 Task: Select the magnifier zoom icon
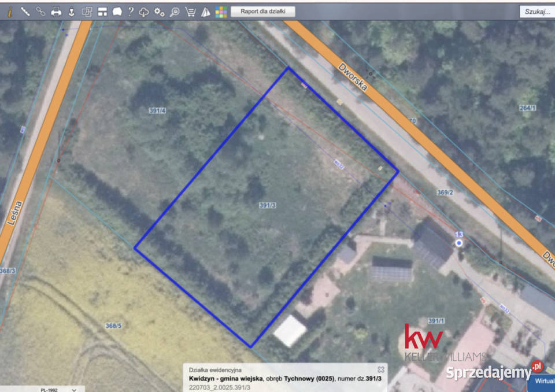tap(176, 10)
